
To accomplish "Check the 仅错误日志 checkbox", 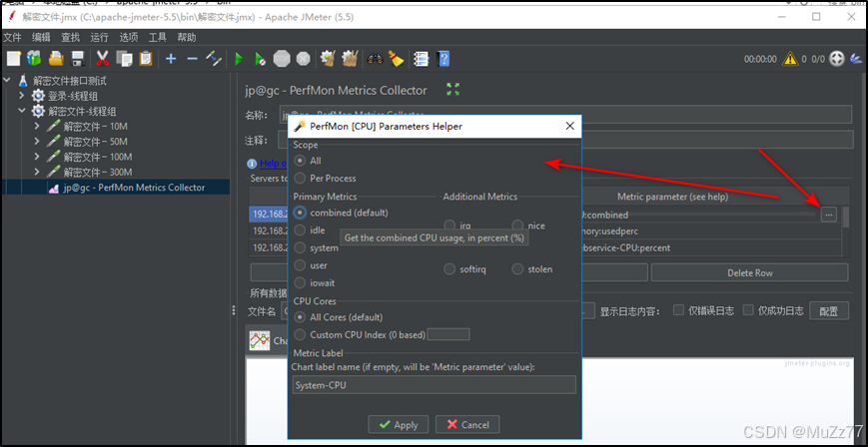I will coord(678,309).
